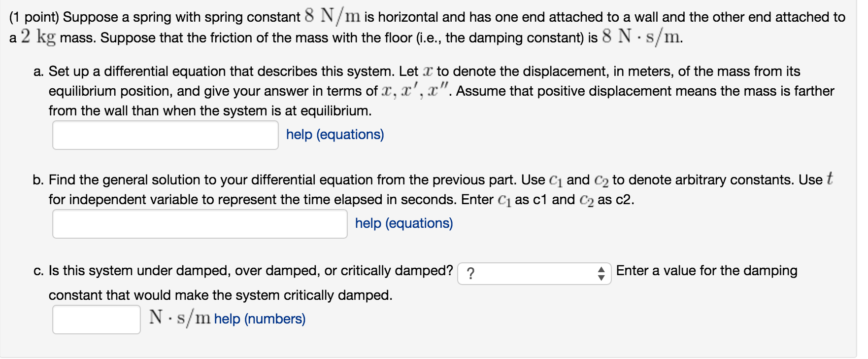Screen dimensions: 868x359
Task: Click the '8 N·s/m' damping constant in problem statement
Action: tap(641, 36)
